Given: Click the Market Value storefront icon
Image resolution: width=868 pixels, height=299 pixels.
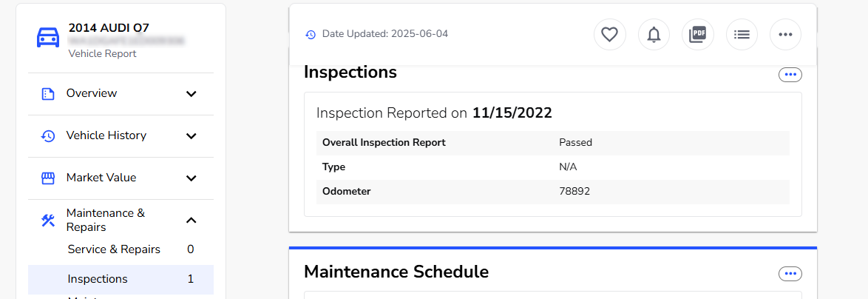Looking at the screenshot, I should 48,178.
